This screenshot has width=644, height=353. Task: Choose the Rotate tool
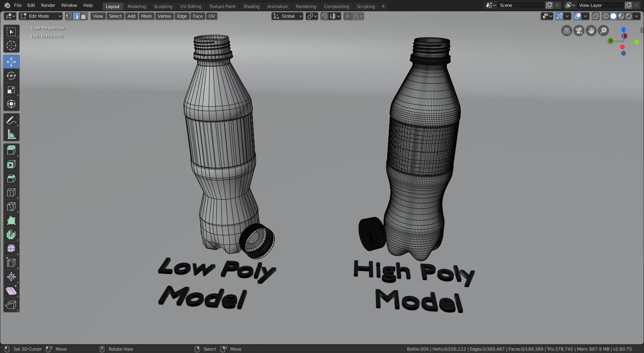pos(11,76)
